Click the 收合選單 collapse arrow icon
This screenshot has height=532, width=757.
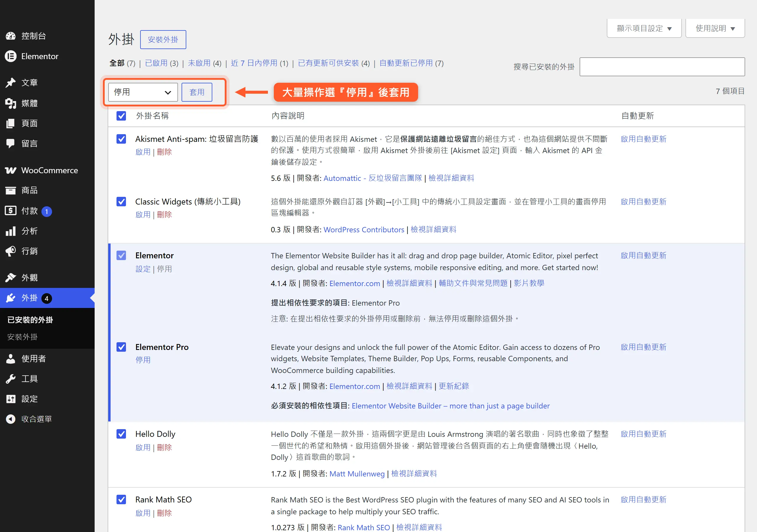(x=11, y=419)
